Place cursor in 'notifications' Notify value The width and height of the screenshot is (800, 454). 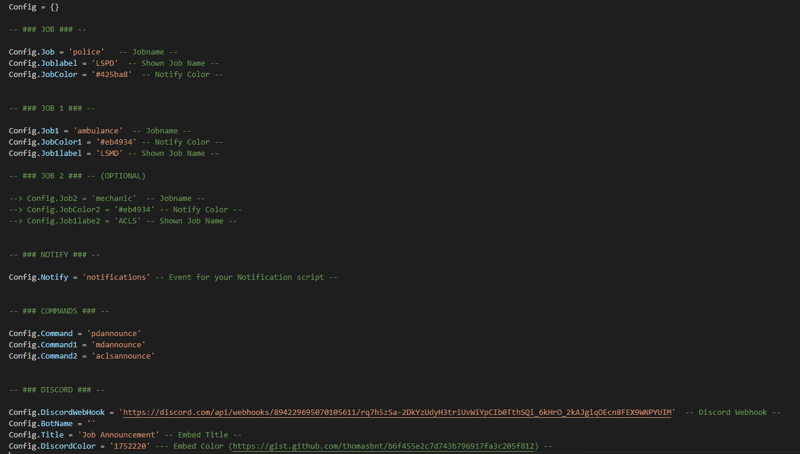tap(116, 277)
